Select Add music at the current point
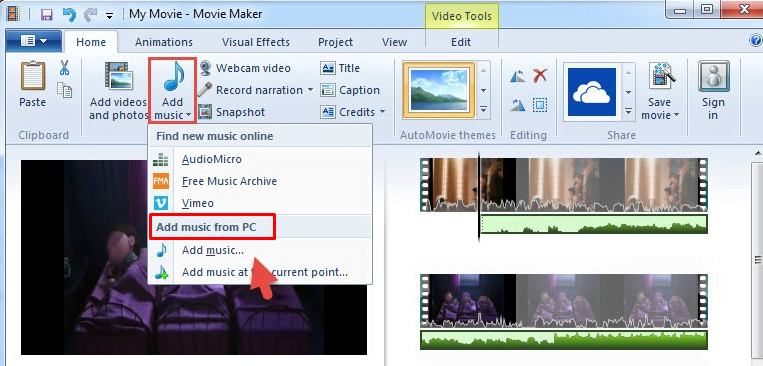Viewport: 763px width, 366px height. (x=260, y=272)
